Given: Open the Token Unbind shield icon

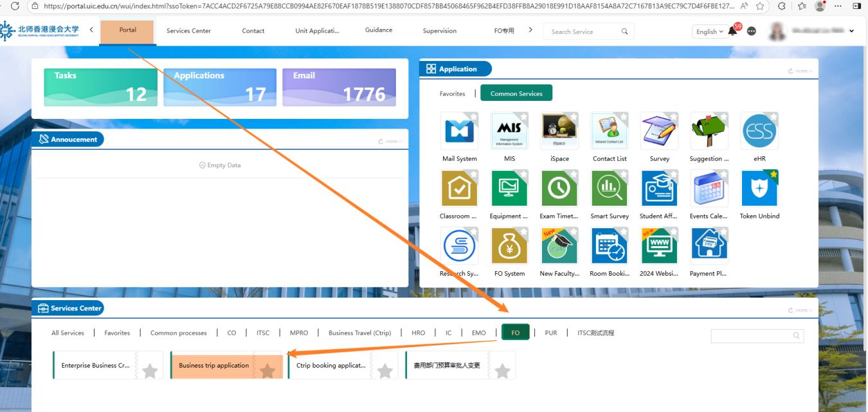Looking at the screenshot, I should [x=759, y=189].
